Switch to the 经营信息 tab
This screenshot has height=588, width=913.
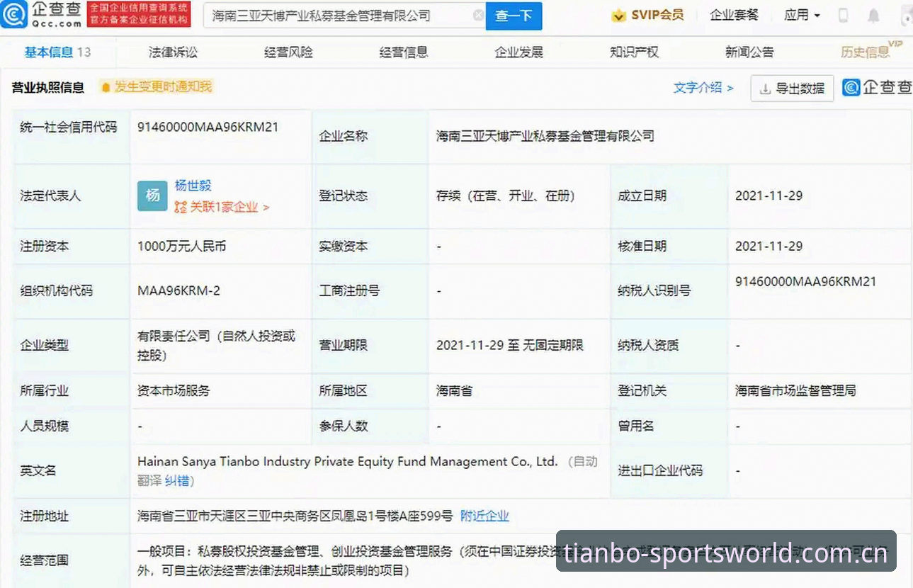point(404,52)
